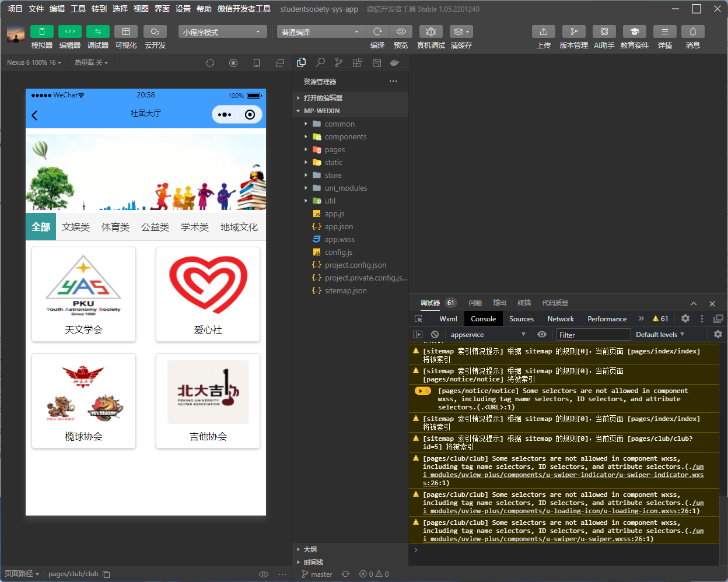The image size is (728, 582).
Task: Select the 全部 category tab
Action: coord(41,227)
